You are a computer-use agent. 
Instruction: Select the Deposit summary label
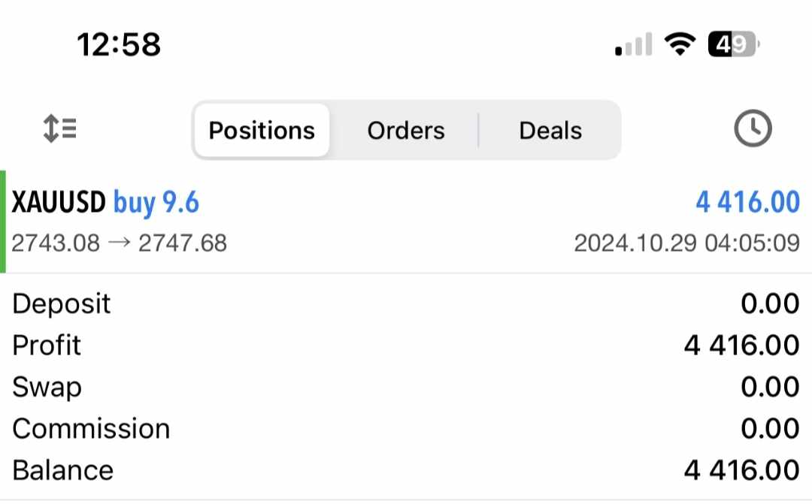tap(62, 304)
